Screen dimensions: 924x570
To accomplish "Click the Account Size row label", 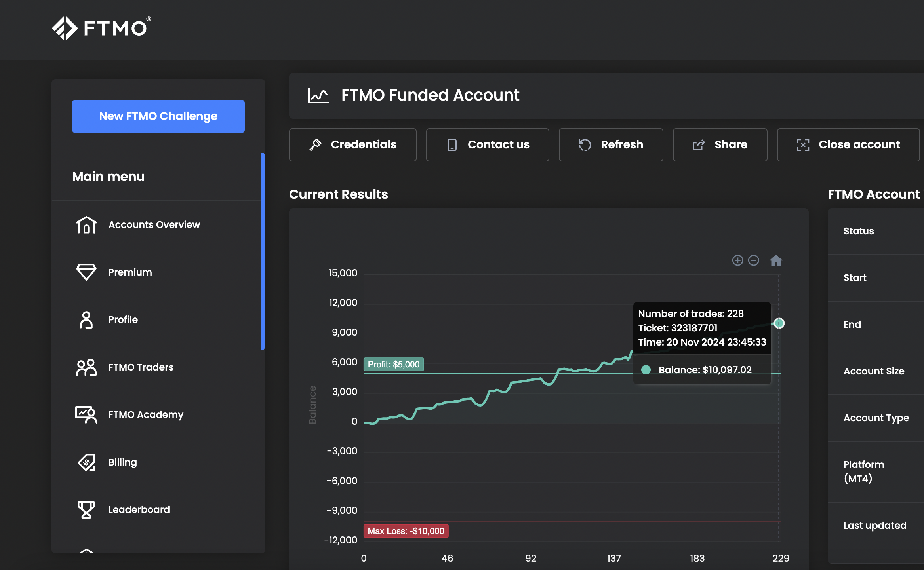I will pyautogui.click(x=874, y=371).
